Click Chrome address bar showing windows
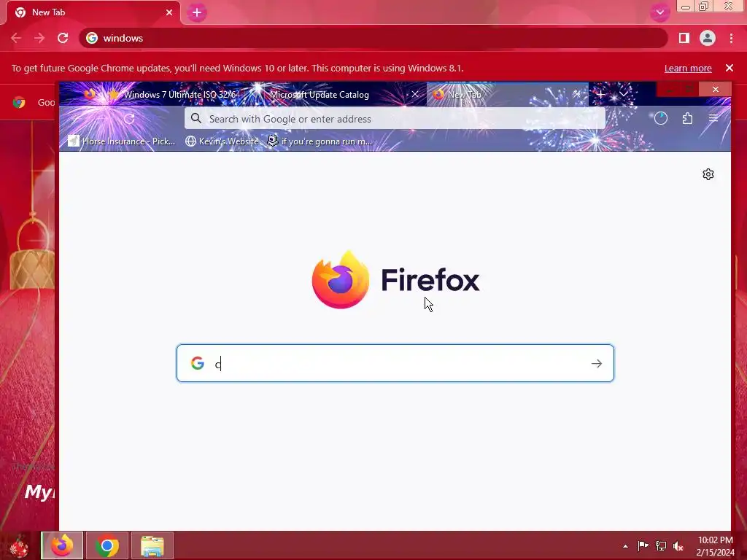Image resolution: width=747 pixels, height=560 pixels. [373, 38]
